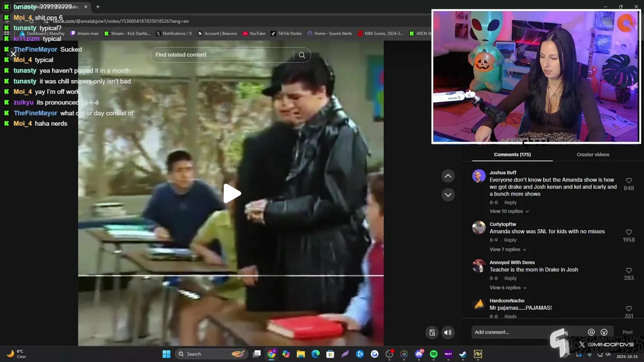644x362 pixels.
Task: Like Annoyed With Dems' comment
Action: pyautogui.click(x=628, y=270)
